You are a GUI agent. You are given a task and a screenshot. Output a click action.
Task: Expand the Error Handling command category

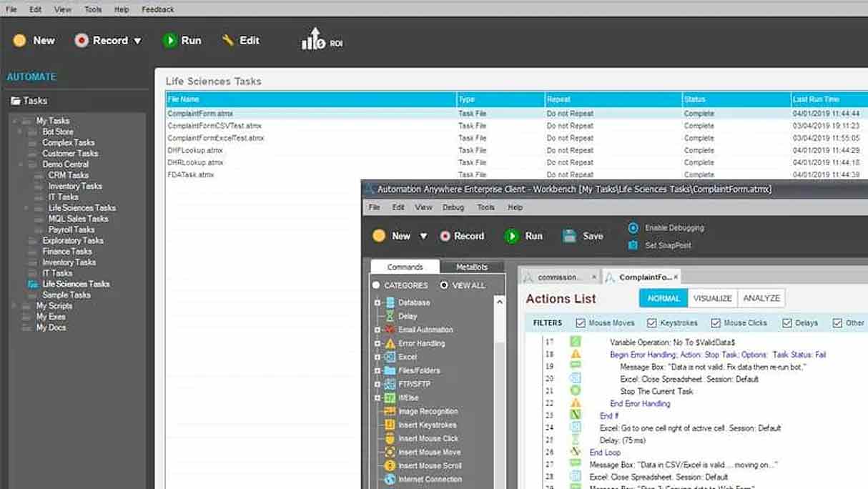click(x=377, y=343)
